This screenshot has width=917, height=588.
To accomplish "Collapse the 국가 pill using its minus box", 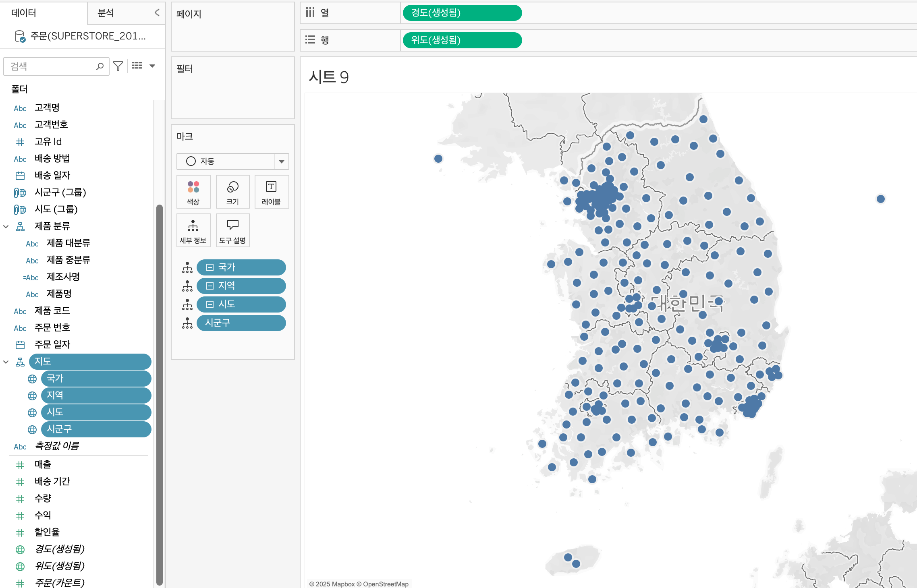I will 210,267.
